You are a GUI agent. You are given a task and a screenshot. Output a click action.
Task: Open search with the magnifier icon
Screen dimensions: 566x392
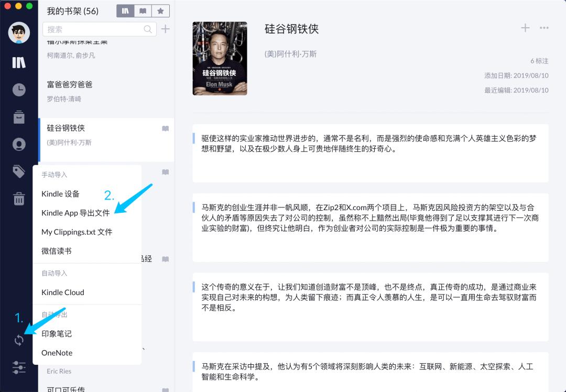[x=148, y=29]
